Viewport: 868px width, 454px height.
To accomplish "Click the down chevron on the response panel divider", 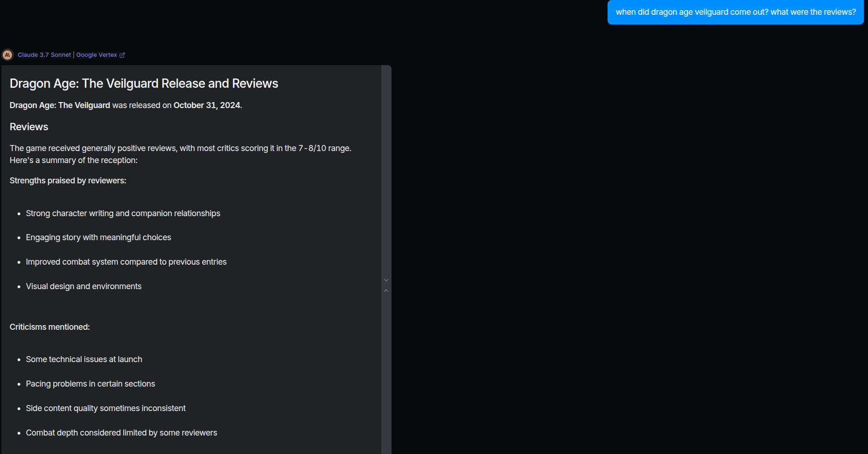I will click(386, 280).
